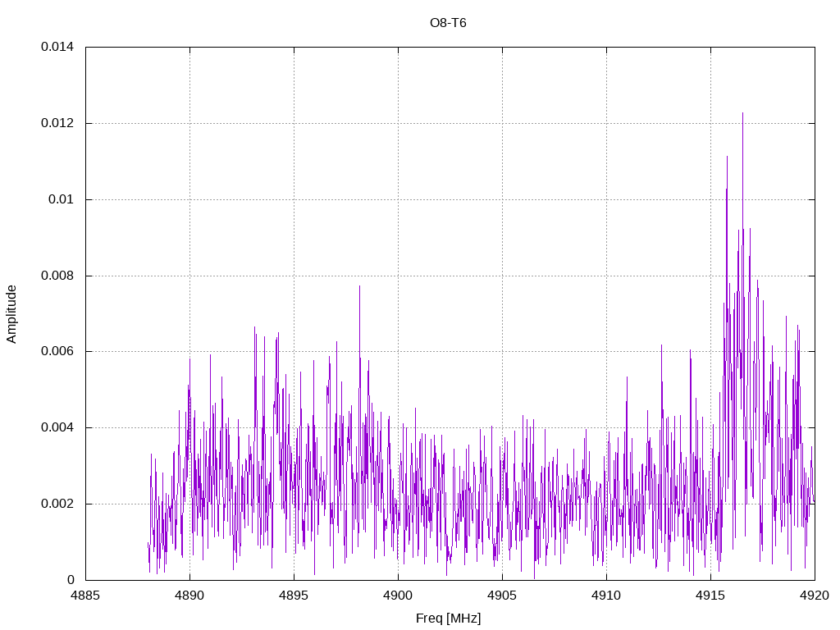Click the tallest spectrum peak above 0.012

point(742,115)
